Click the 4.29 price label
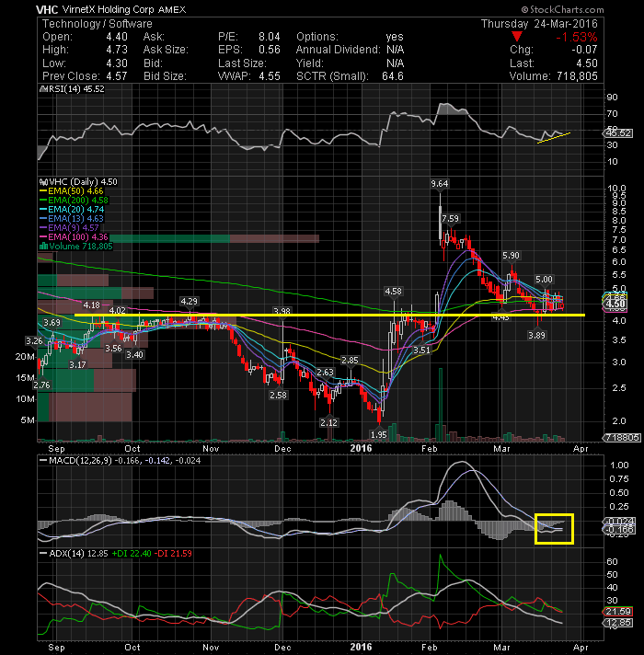The image size is (644, 655). click(x=189, y=302)
